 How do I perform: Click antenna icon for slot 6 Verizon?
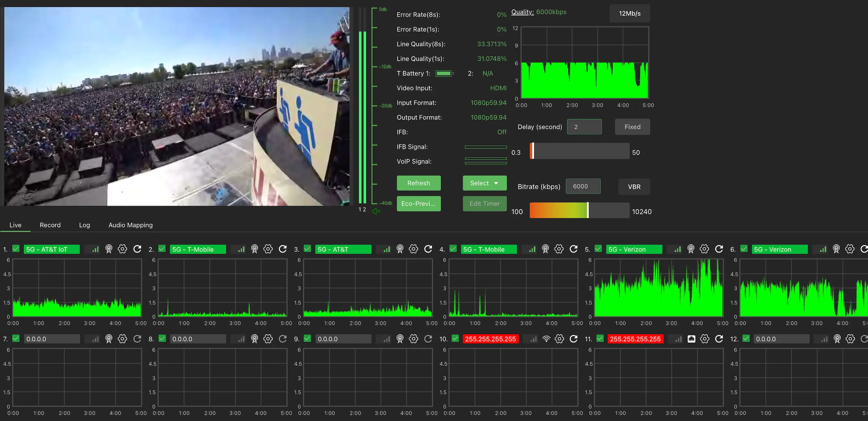836,249
